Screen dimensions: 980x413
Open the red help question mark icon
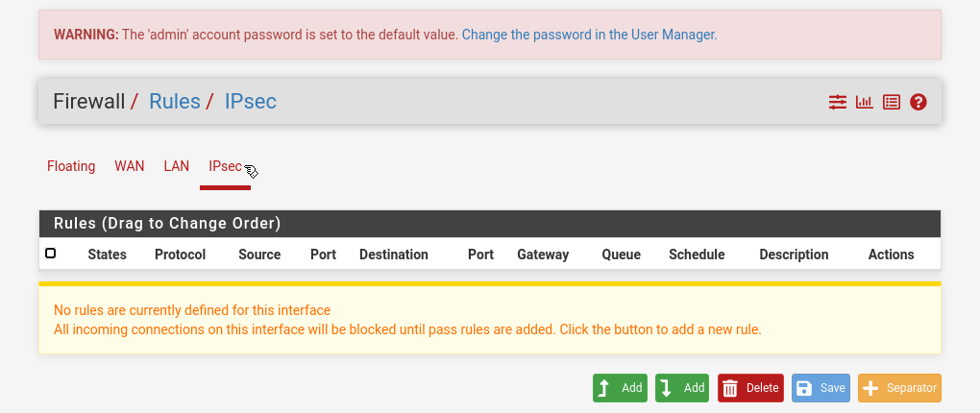click(x=919, y=102)
